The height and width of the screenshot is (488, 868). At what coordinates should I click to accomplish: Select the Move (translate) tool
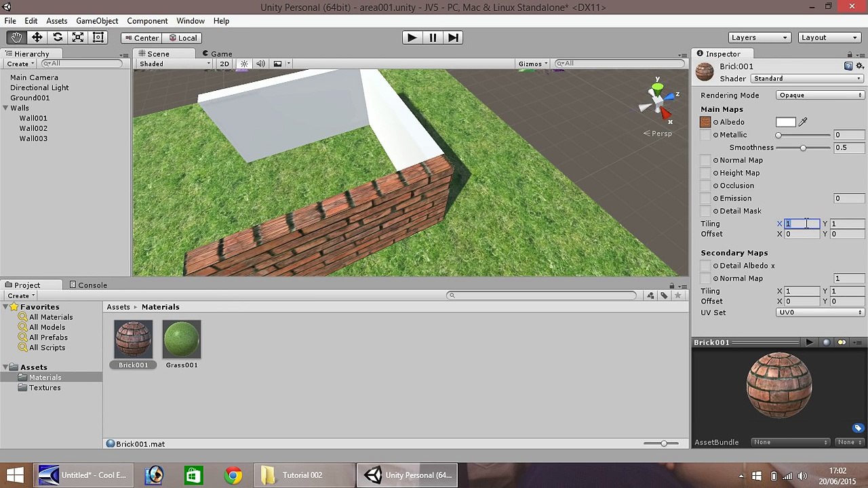37,38
